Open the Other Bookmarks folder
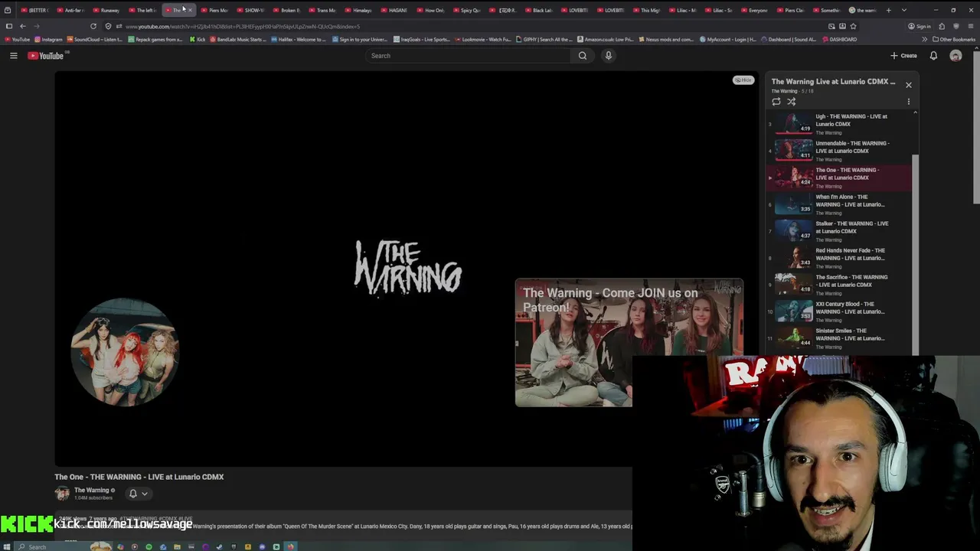The width and height of the screenshot is (980, 551). [954, 39]
